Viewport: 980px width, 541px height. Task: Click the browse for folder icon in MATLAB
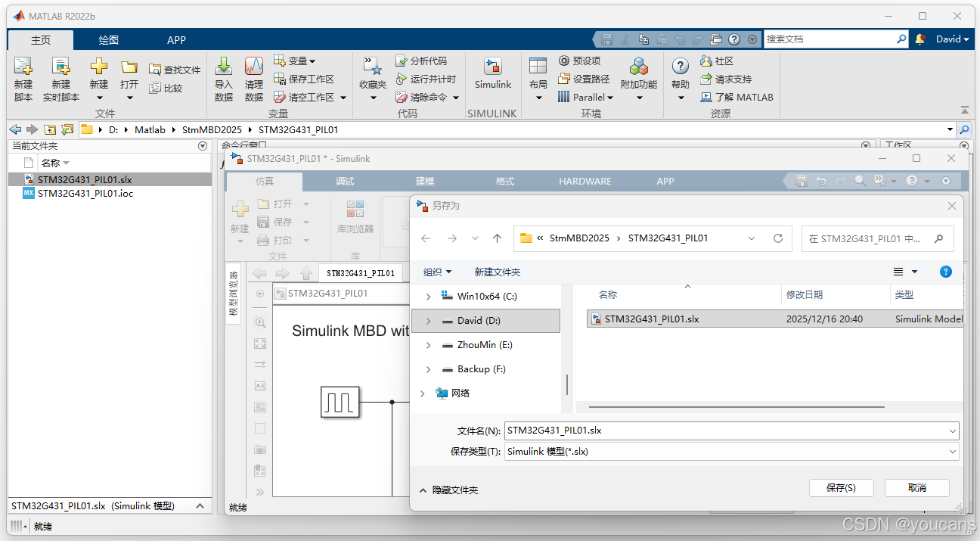(x=67, y=129)
